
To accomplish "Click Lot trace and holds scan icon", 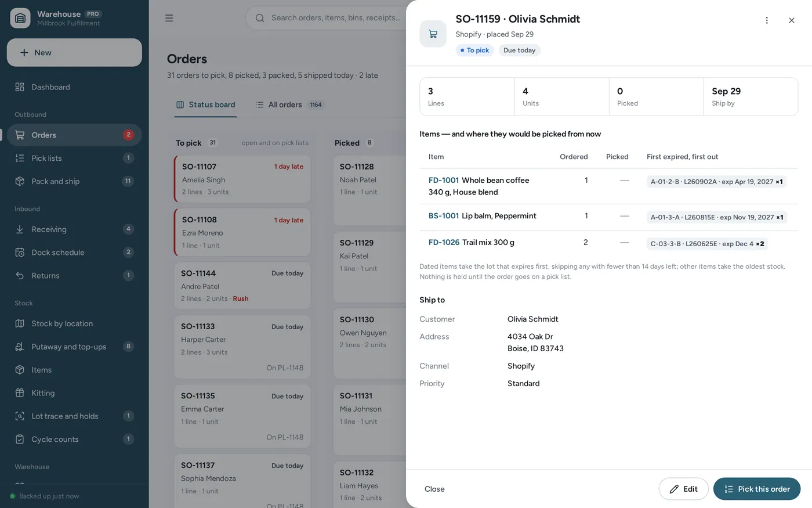I will 20,416.
